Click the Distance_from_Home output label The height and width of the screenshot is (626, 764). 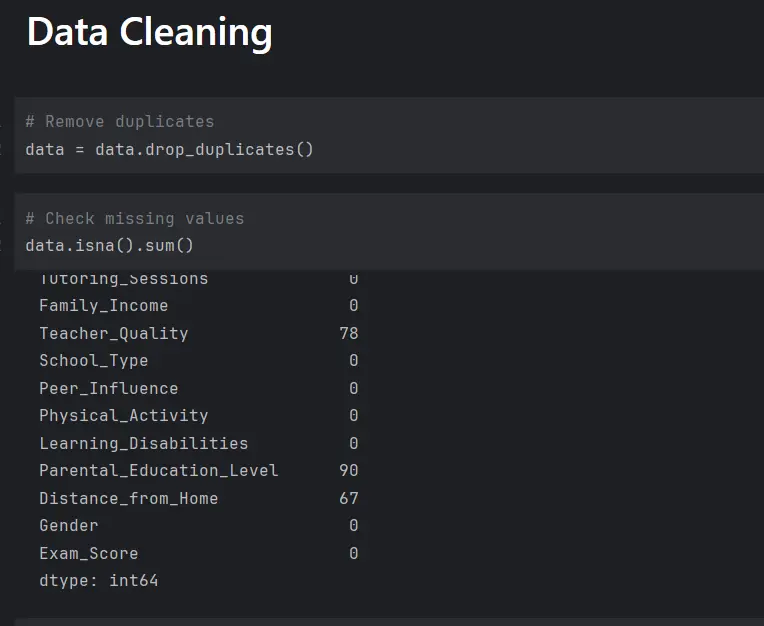(x=128, y=499)
